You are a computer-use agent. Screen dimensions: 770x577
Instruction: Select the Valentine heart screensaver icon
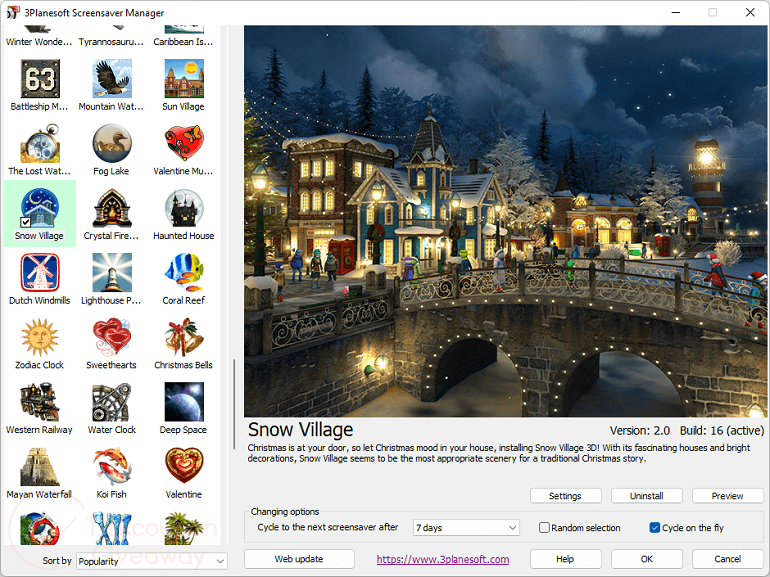pyautogui.click(x=184, y=467)
